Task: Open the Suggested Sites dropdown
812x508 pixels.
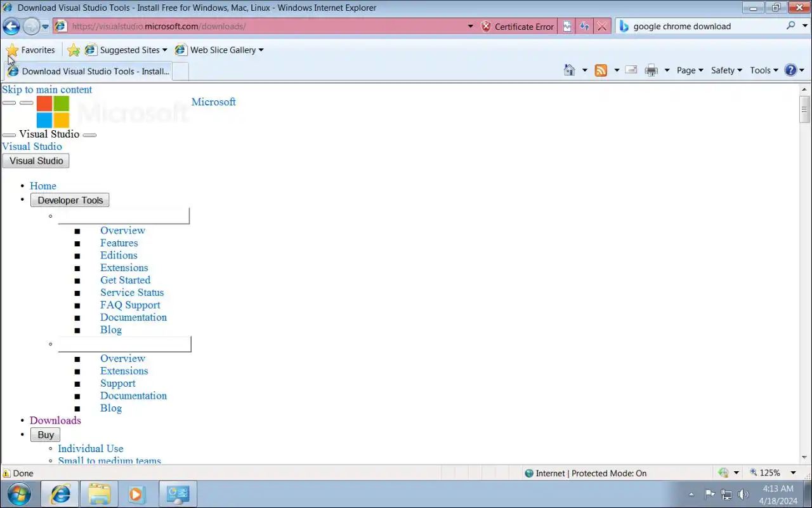Action: [x=126, y=50]
